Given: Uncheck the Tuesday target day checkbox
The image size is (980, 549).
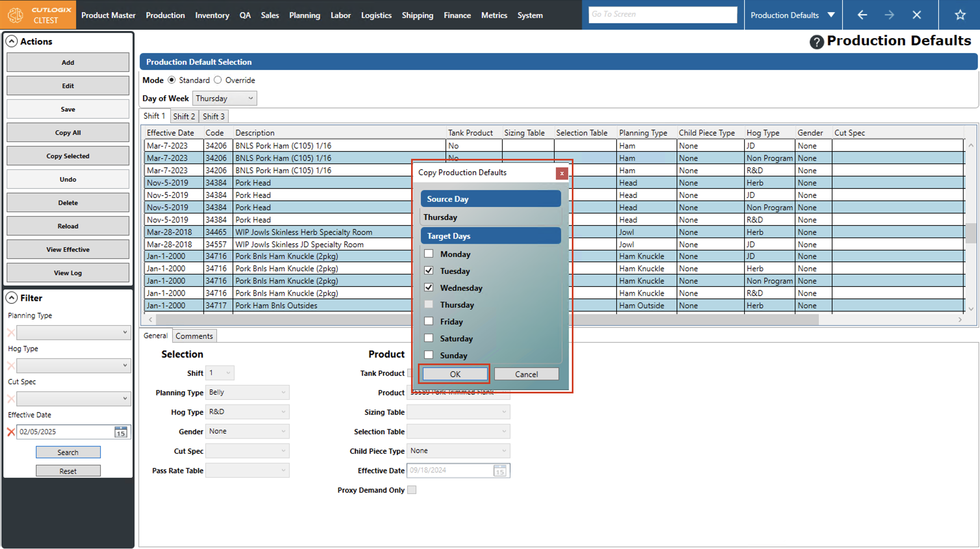Looking at the screenshot, I should [x=429, y=271].
